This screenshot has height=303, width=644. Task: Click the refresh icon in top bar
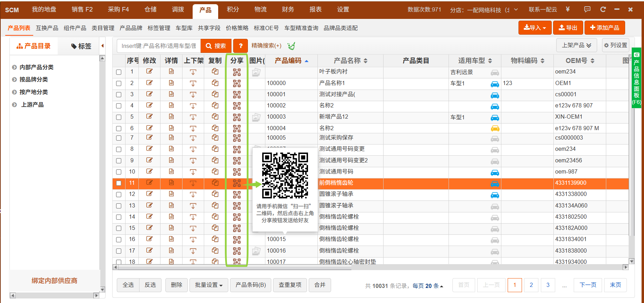pyautogui.click(x=603, y=9)
